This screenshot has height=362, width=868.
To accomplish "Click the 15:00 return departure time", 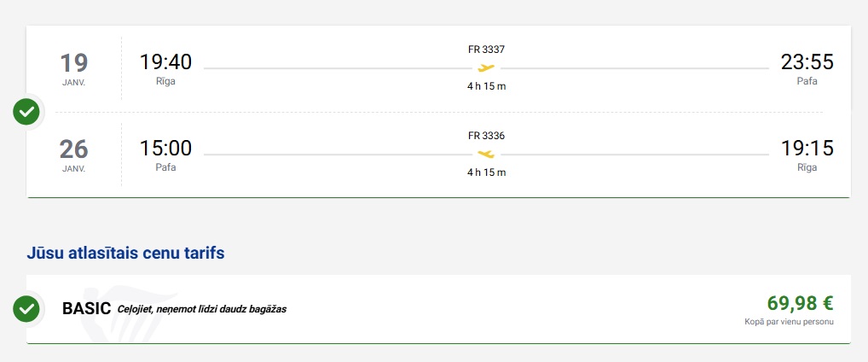I will (x=165, y=149).
